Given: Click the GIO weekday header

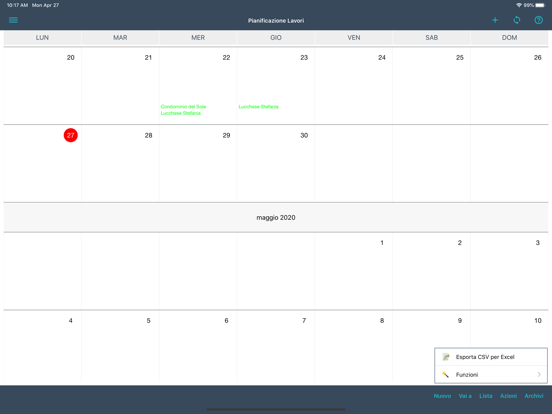Looking at the screenshot, I should coord(276,38).
